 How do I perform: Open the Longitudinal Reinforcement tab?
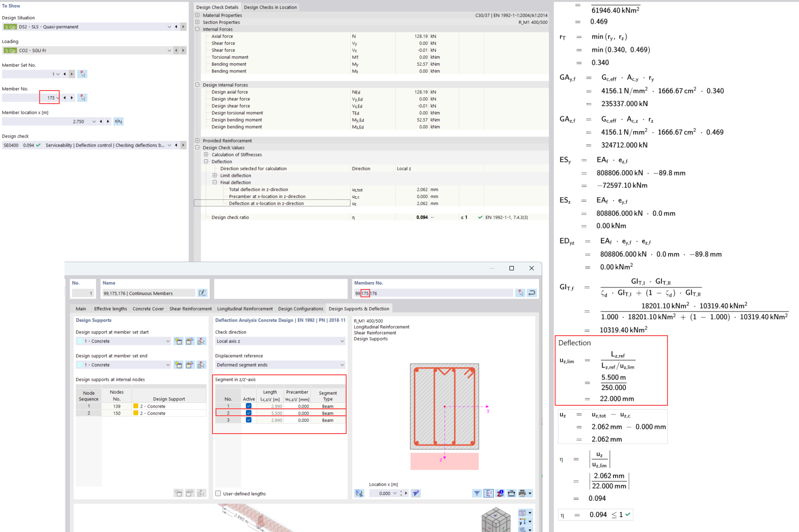245,309
